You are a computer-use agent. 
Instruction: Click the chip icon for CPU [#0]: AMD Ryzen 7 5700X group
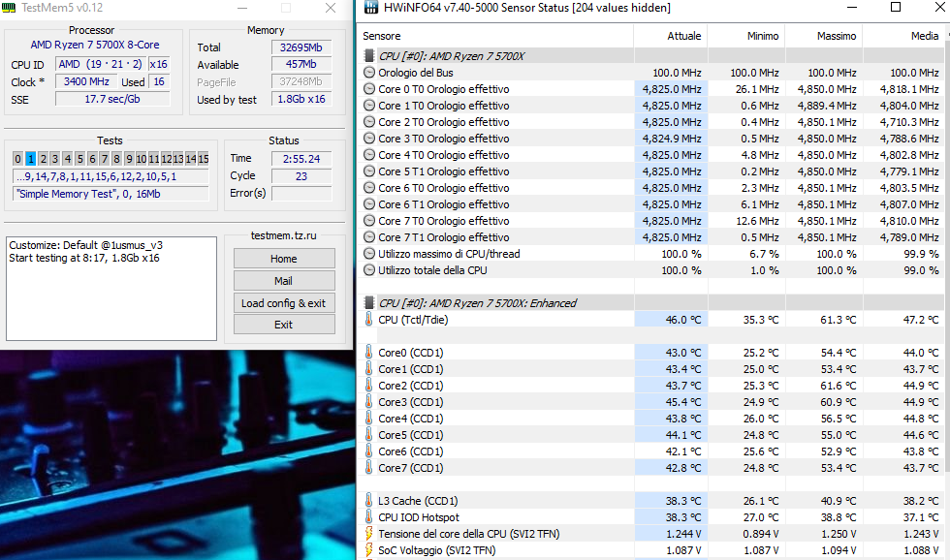369,55
